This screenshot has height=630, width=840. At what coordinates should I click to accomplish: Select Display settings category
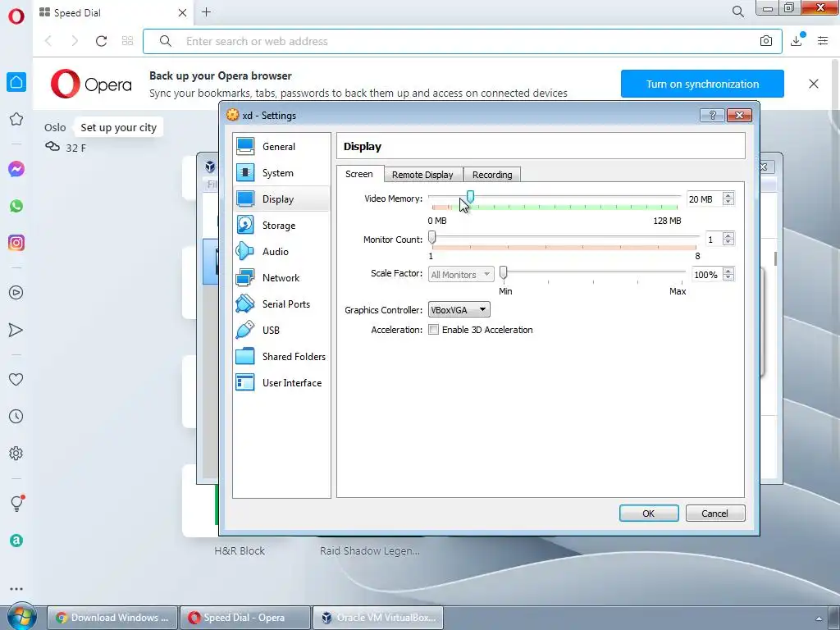[281, 199]
